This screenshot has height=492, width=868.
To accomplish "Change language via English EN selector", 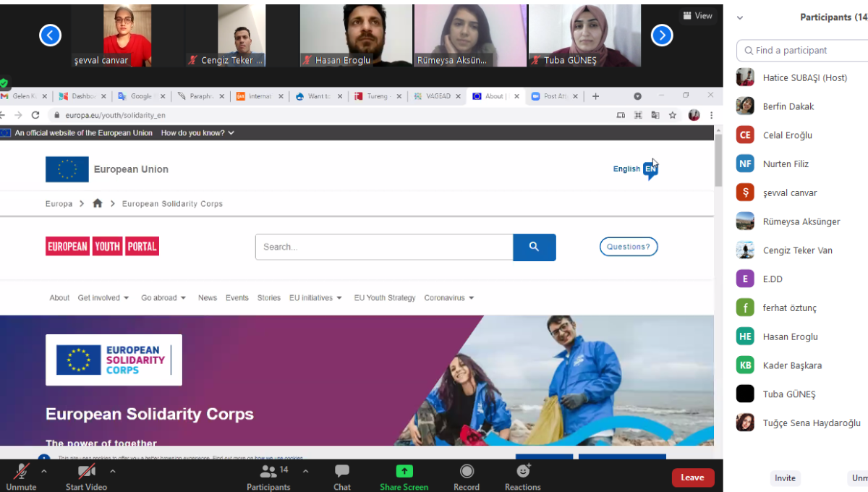I will pos(636,169).
